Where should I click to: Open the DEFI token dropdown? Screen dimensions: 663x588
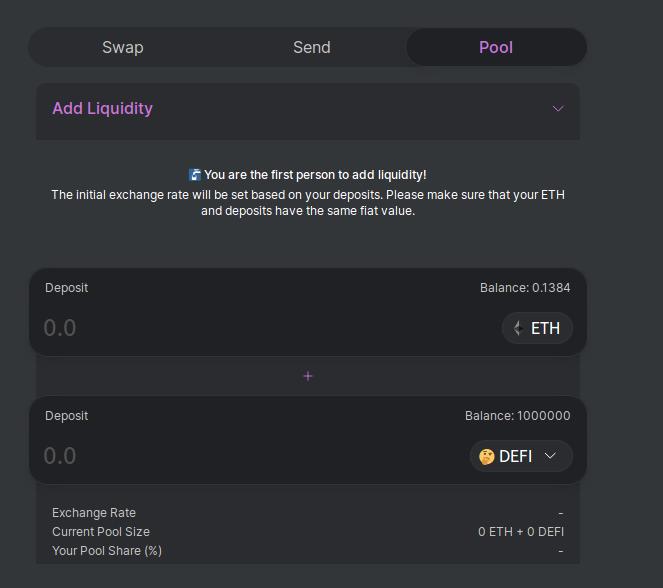pos(521,456)
